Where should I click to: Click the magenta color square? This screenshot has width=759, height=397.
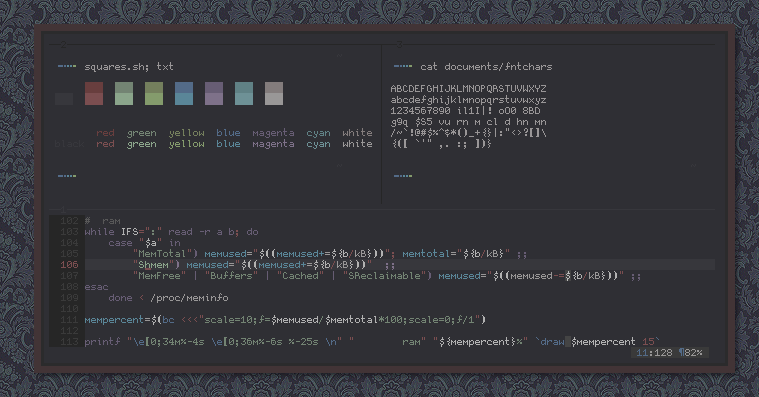click(214, 93)
